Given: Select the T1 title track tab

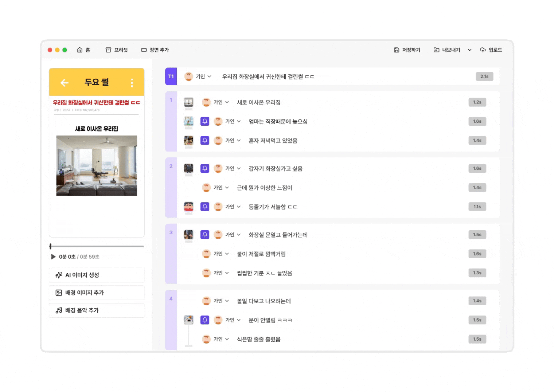Looking at the screenshot, I should point(171,77).
